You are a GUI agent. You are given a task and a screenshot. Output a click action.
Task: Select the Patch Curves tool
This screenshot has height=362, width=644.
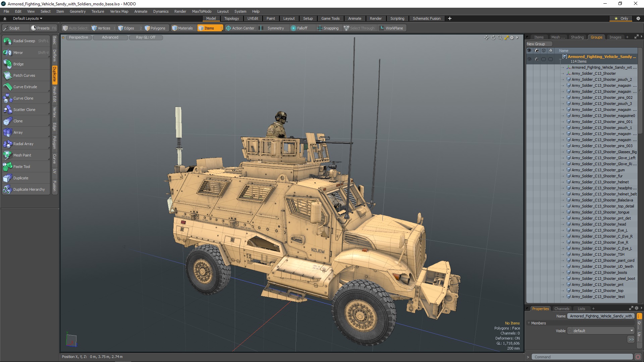click(26, 75)
